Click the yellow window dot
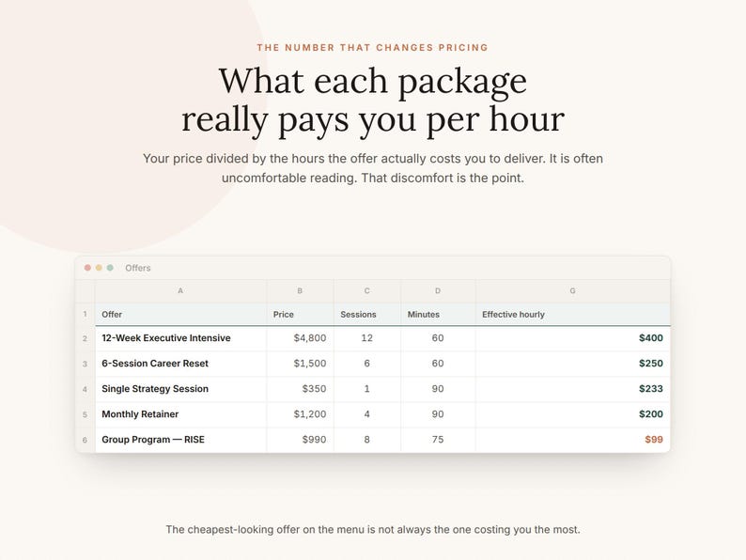 coord(99,268)
